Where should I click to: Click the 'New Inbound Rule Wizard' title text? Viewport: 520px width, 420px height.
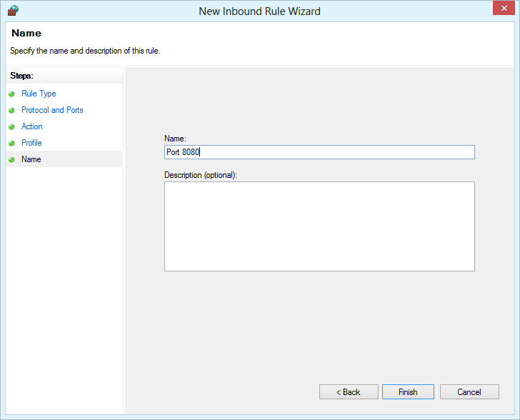point(260,11)
